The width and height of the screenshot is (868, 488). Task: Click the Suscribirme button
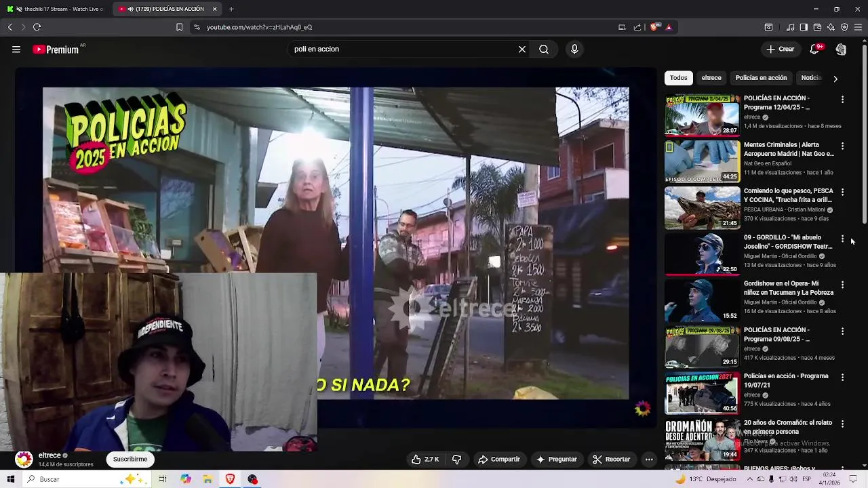(x=130, y=459)
